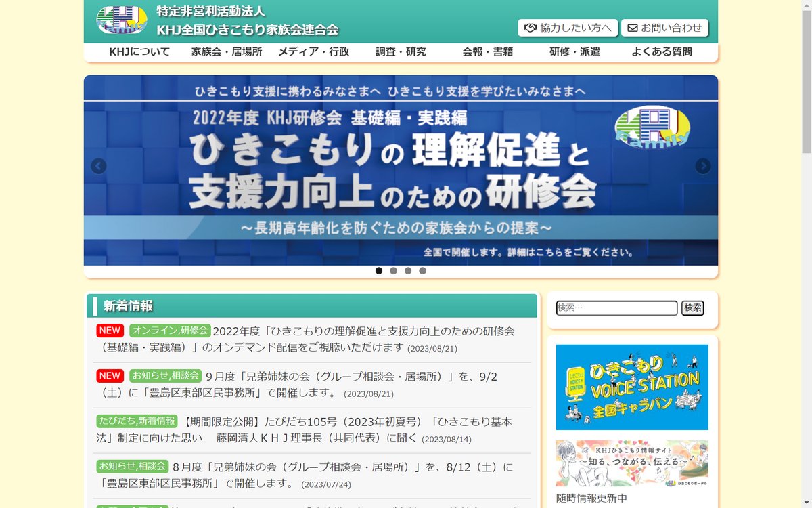
Task: Open the KHJについて menu
Action: pyautogui.click(x=139, y=51)
